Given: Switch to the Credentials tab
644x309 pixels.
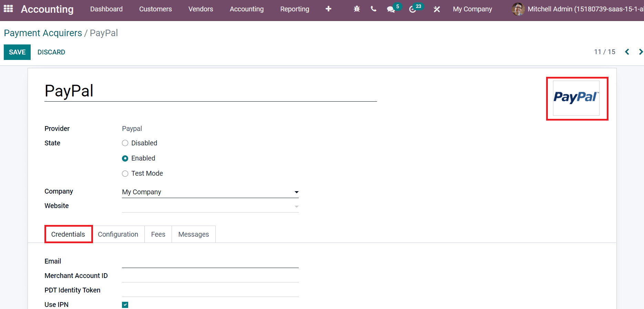Looking at the screenshot, I should (x=68, y=234).
